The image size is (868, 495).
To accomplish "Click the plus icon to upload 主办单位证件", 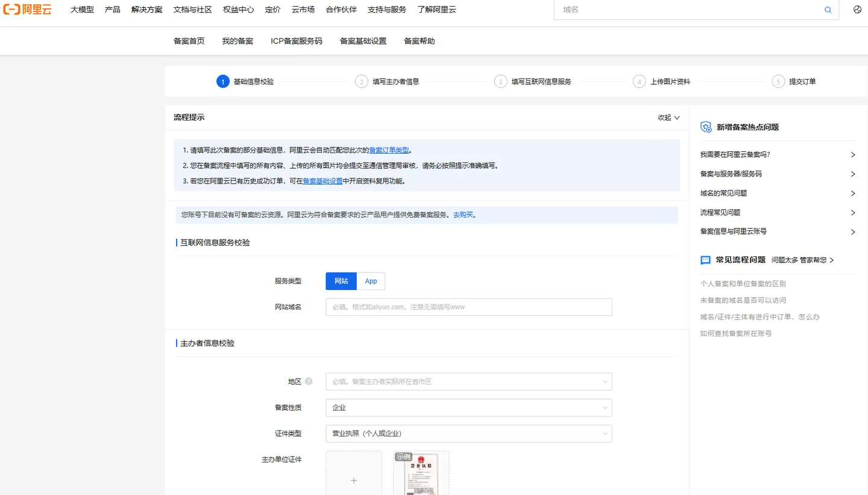I will click(354, 481).
